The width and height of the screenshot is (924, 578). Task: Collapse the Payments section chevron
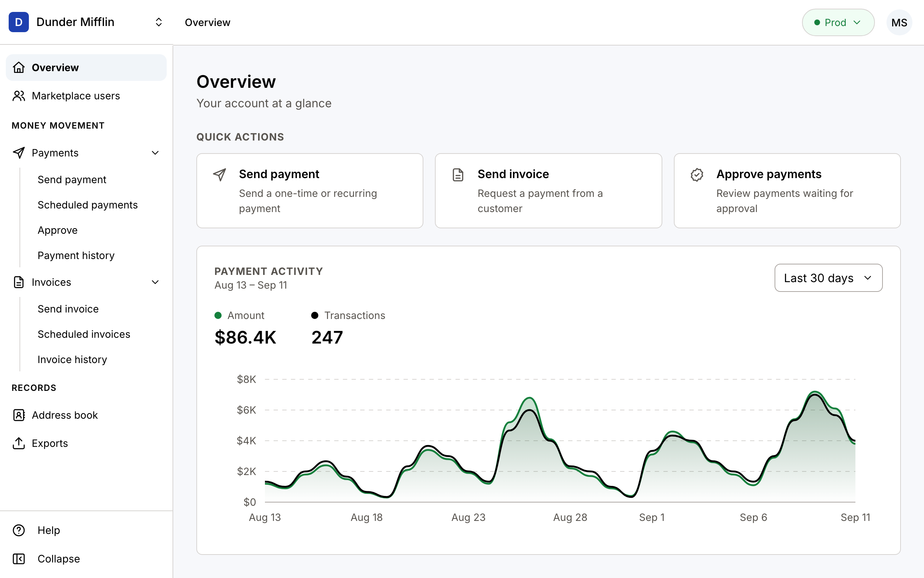156,153
